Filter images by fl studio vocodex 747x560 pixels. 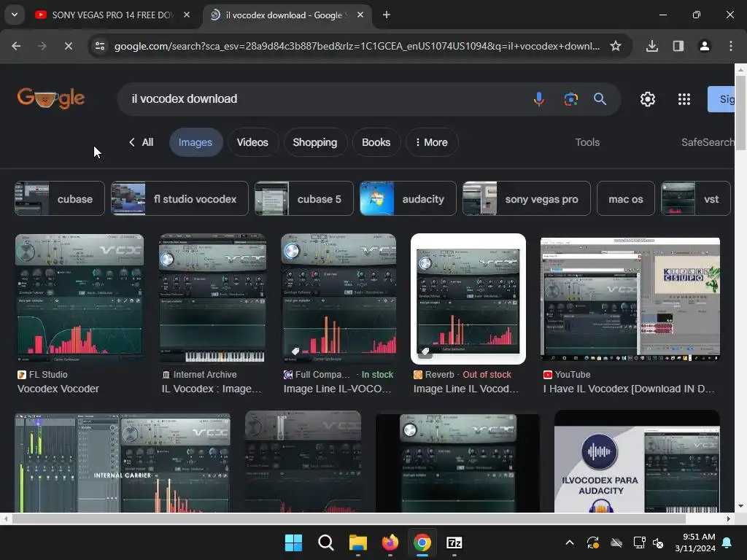(179, 198)
